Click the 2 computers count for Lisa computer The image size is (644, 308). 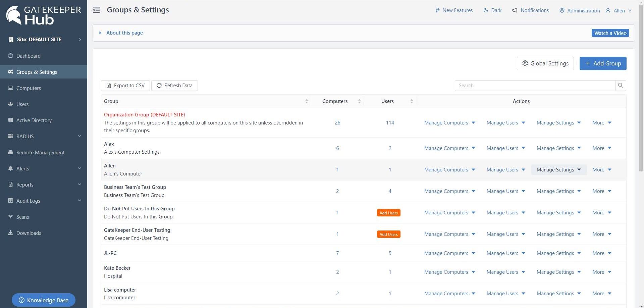337,294
